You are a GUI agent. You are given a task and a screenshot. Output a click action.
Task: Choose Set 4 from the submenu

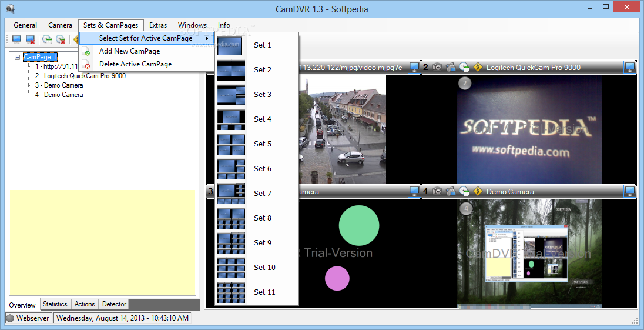[257, 119]
